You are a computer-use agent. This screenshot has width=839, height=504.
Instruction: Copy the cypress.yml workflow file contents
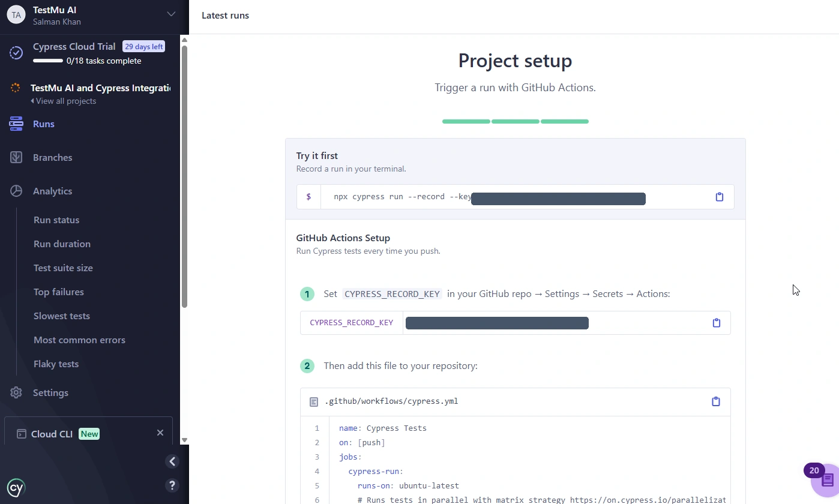pyautogui.click(x=715, y=401)
